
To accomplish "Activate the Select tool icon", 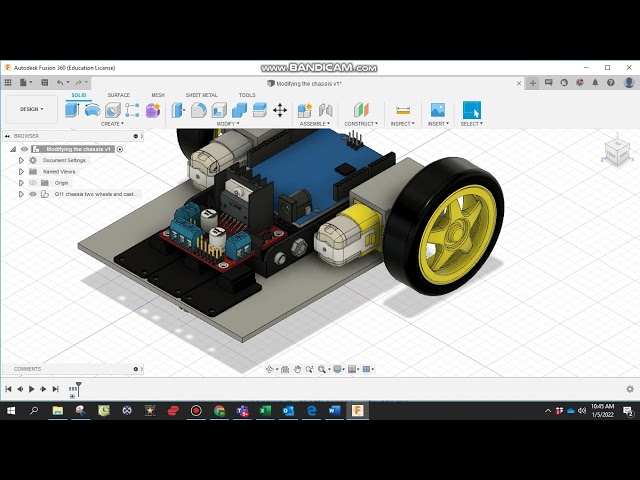I will click(x=472, y=110).
